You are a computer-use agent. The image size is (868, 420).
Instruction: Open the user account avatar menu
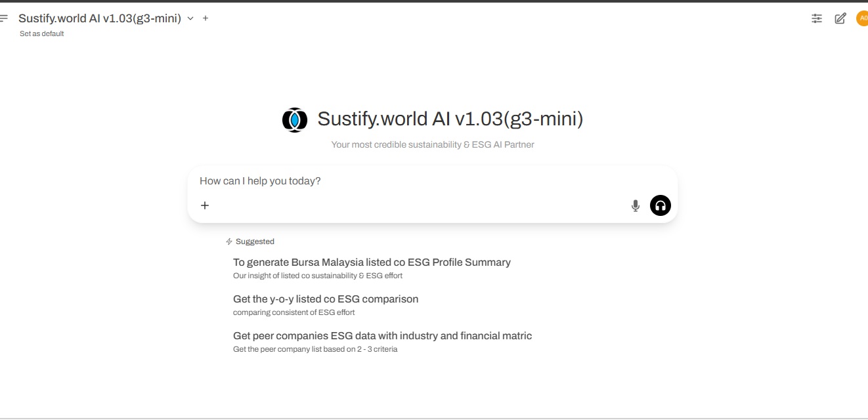coord(862,18)
